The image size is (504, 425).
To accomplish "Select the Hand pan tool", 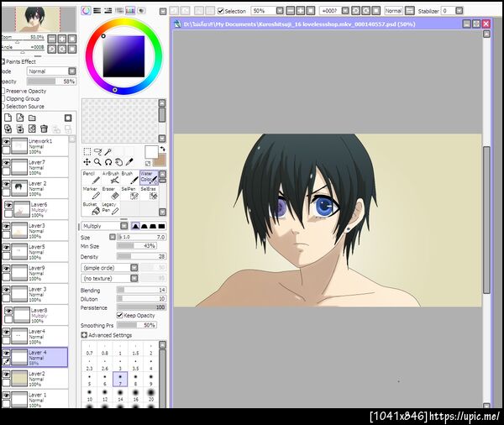I will pos(119,162).
